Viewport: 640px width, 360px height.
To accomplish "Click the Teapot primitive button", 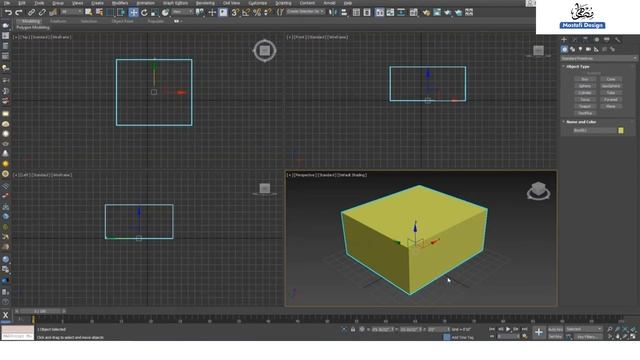I will click(585, 107).
